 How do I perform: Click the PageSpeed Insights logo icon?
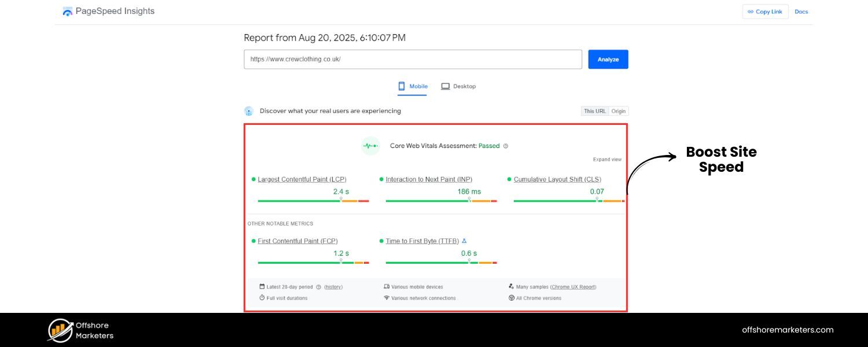[68, 12]
